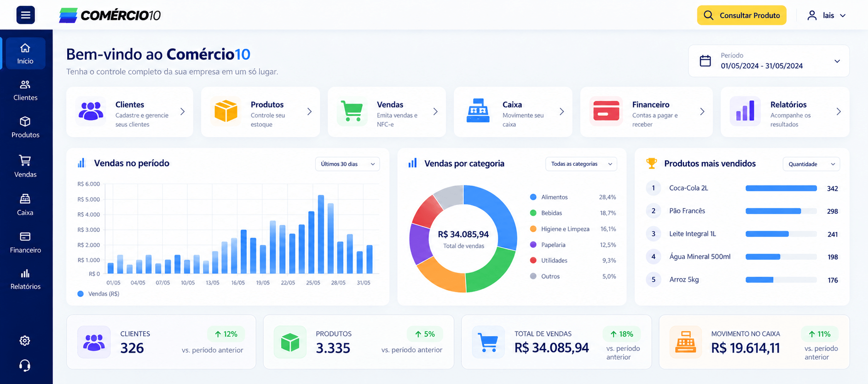Open the Todas as categorias dropdown
Image resolution: width=868 pixels, height=384 pixels.
coord(581,164)
